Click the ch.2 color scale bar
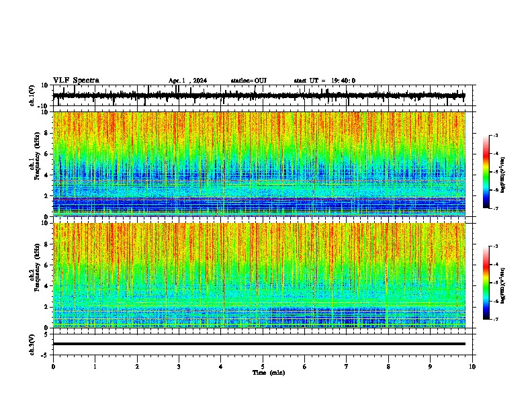The height and width of the screenshot is (411, 532). pos(486,283)
